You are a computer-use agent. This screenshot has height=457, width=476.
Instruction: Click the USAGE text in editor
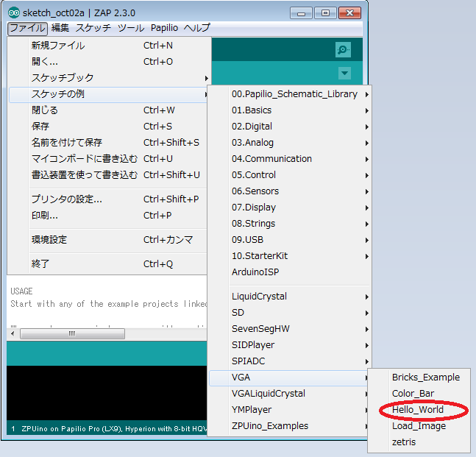coord(21,291)
